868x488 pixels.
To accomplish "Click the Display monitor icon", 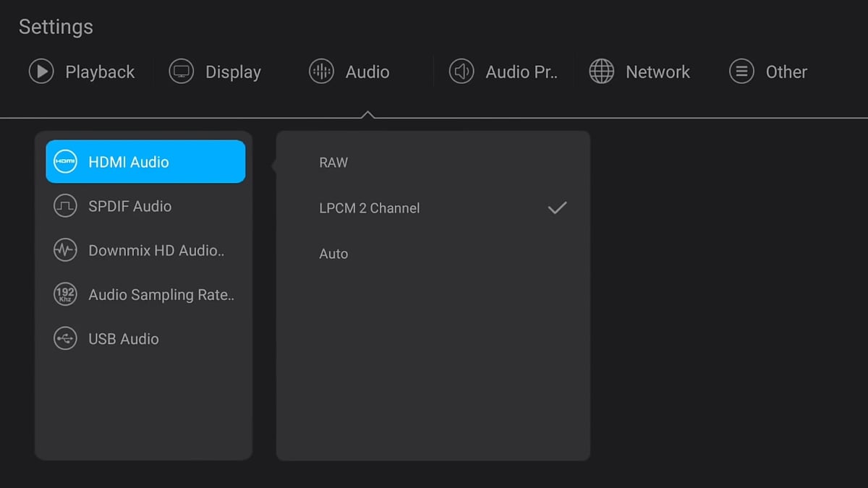I will 181,72.
